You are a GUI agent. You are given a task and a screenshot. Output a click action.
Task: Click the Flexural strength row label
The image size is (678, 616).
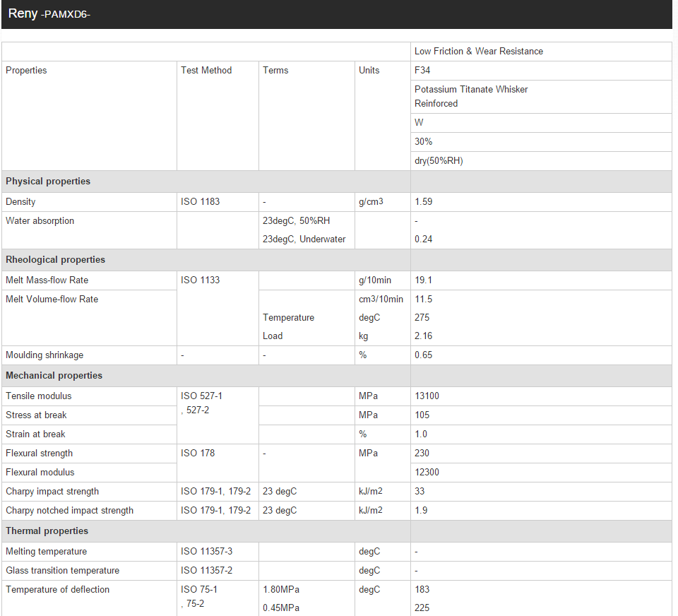click(39, 453)
